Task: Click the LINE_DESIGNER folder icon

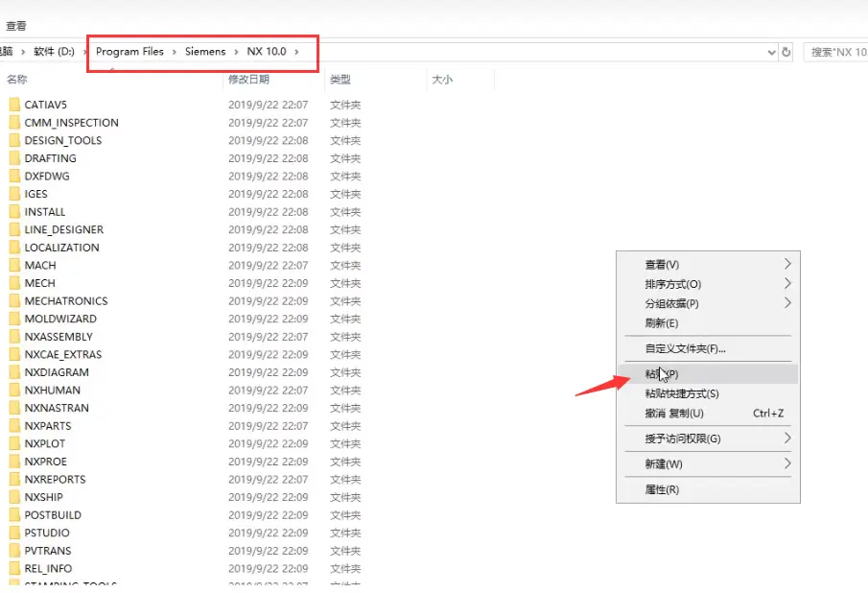Action: (x=15, y=229)
